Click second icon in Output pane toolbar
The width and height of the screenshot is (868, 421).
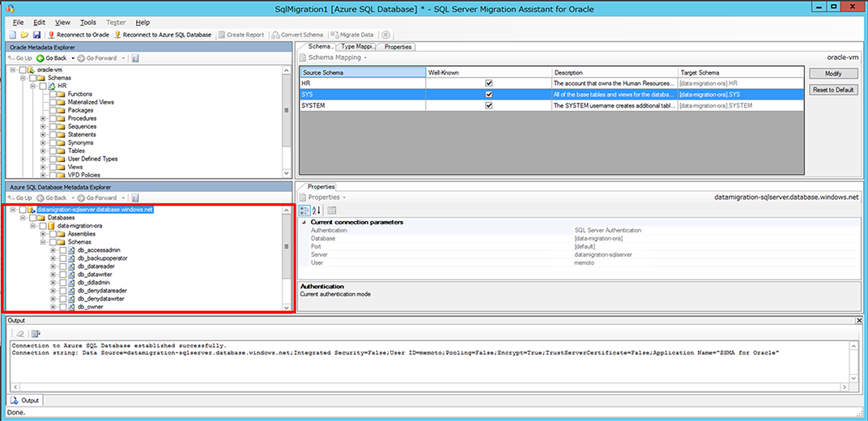click(36, 334)
